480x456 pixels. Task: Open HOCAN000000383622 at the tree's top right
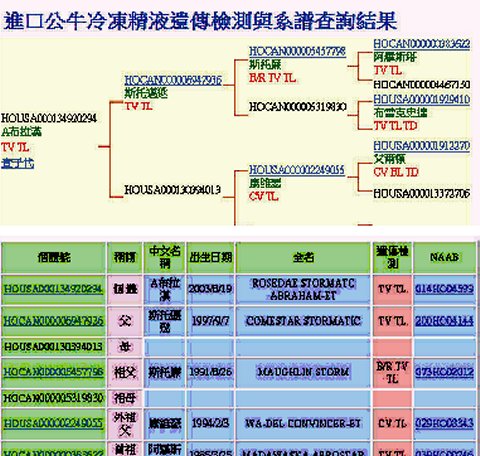[422, 44]
